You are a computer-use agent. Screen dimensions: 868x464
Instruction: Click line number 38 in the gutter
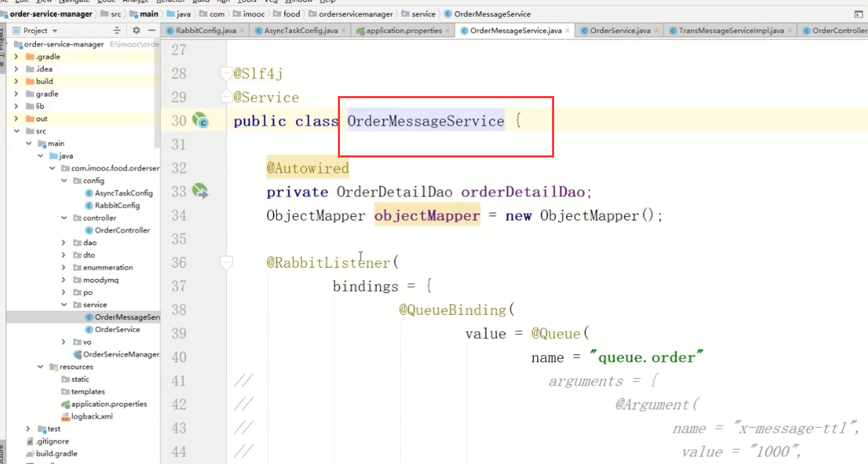click(x=180, y=309)
